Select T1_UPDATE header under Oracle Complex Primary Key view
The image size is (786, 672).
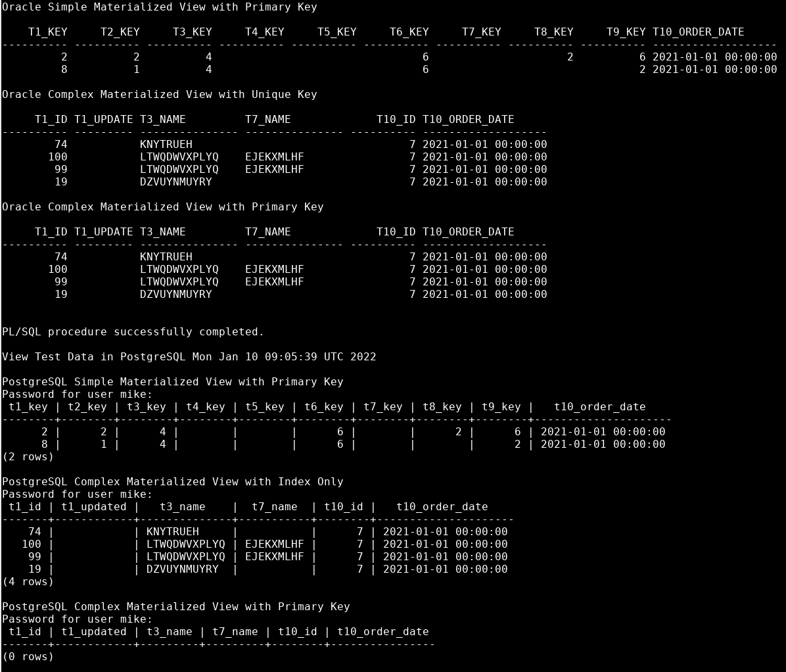(x=103, y=231)
